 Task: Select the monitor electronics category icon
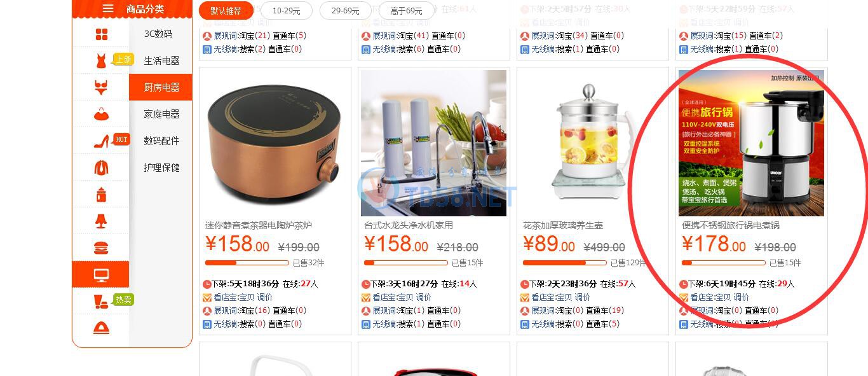click(101, 275)
